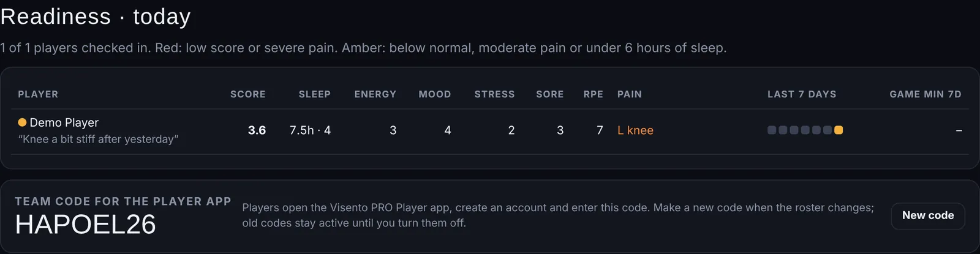Click the STRESS column header
Screen dimensions: 980x254
pos(494,94)
